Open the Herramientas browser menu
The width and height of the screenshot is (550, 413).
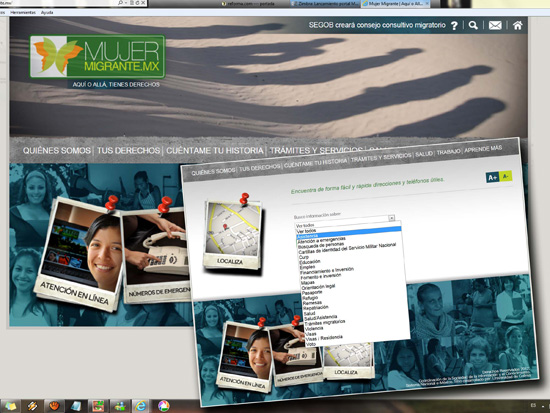(23, 12)
